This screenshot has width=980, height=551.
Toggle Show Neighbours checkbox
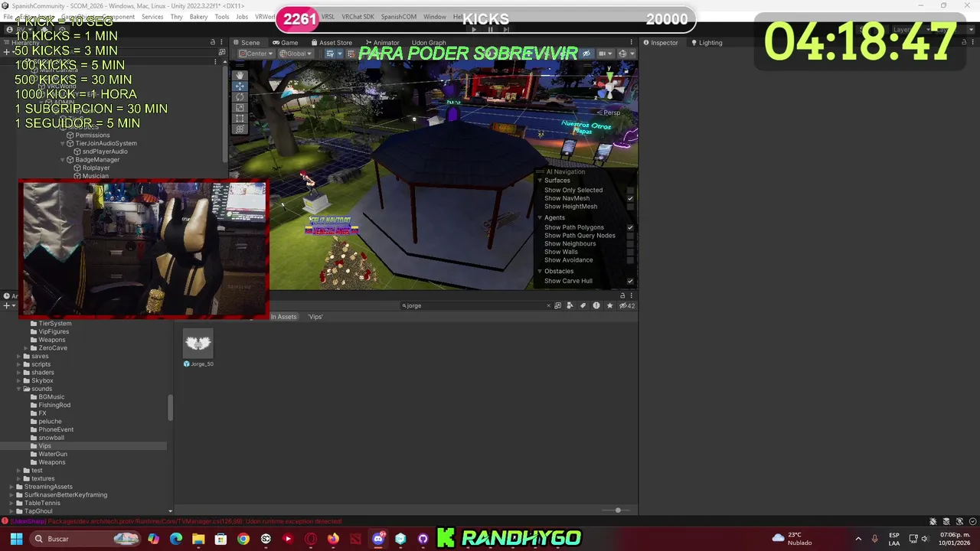click(630, 243)
